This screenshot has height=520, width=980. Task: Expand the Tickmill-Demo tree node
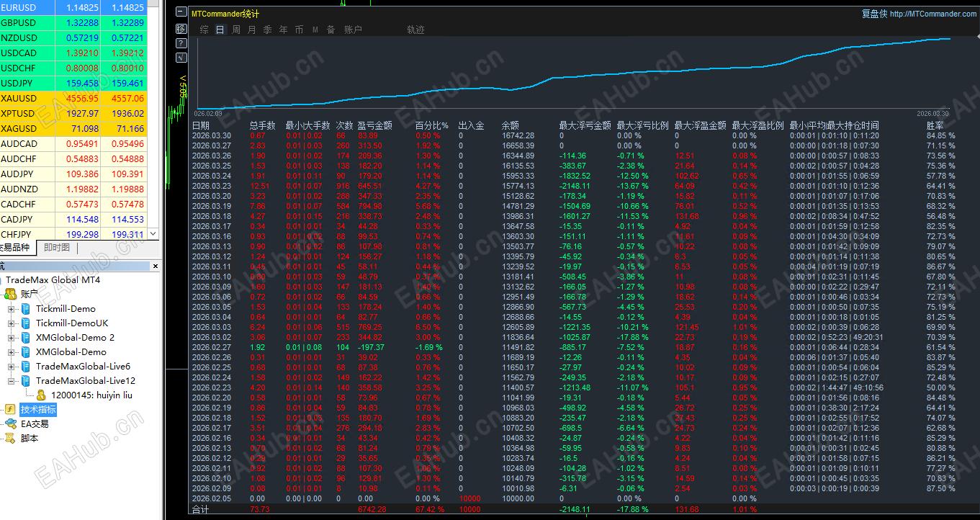click(12, 309)
